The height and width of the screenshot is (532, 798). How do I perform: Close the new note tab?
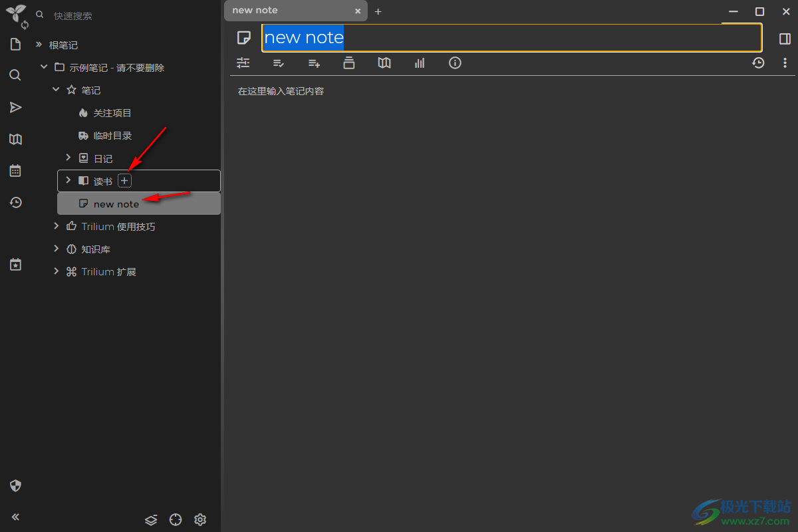click(358, 11)
